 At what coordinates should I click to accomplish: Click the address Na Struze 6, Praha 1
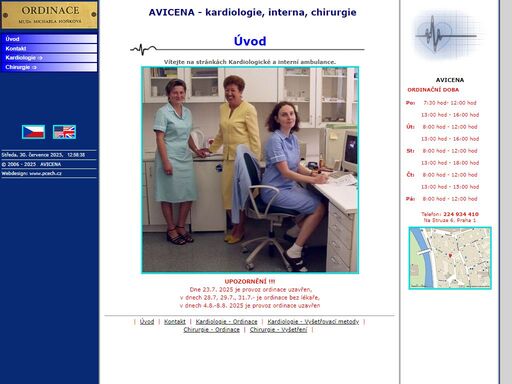point(450,220)
